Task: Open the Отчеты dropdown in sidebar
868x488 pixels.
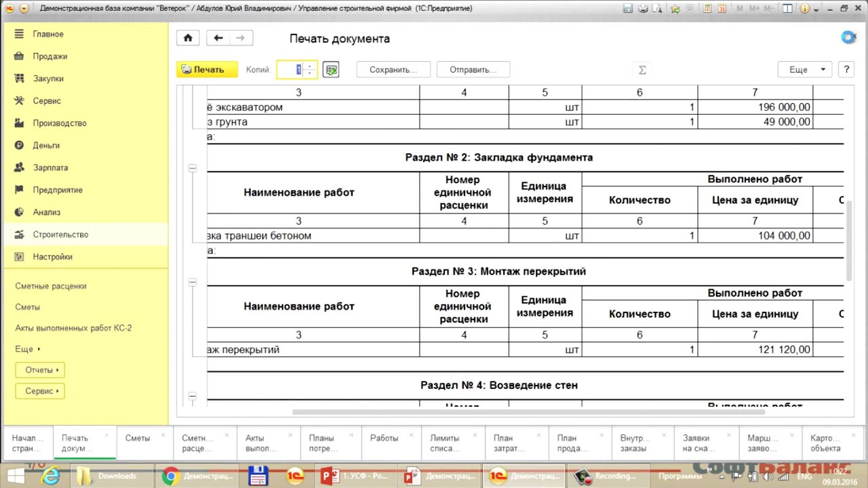Action: tap(40, 370)
